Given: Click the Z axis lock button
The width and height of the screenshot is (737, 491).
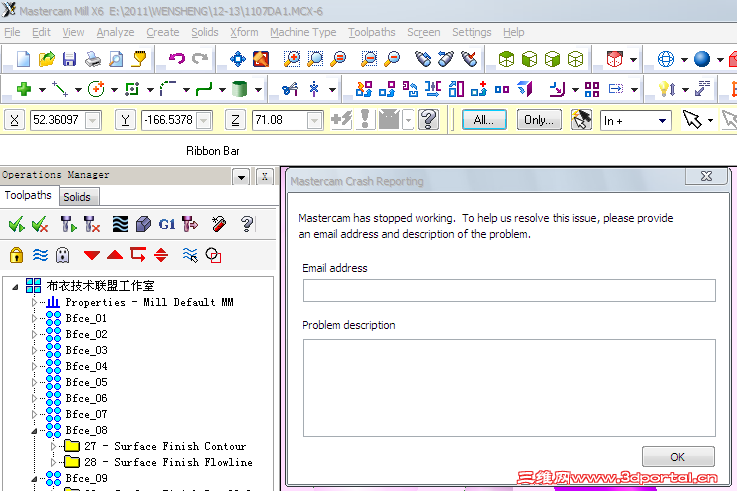Looking at the screenshot, I should click(235, 121).
